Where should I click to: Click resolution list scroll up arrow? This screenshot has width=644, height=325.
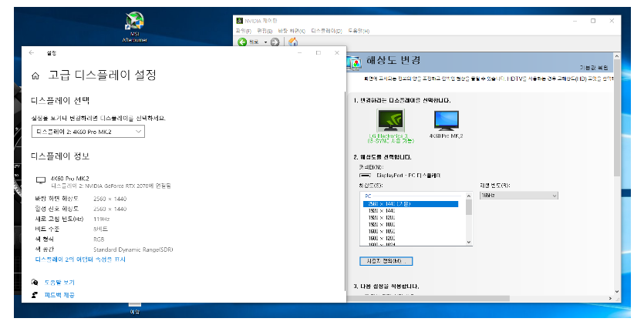click(x=469, y=196)
